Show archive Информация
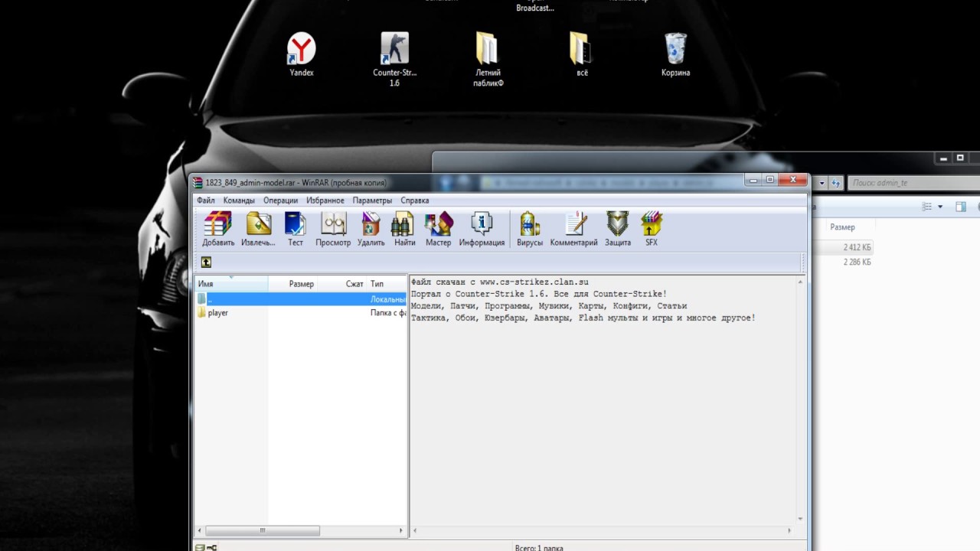 482,230
